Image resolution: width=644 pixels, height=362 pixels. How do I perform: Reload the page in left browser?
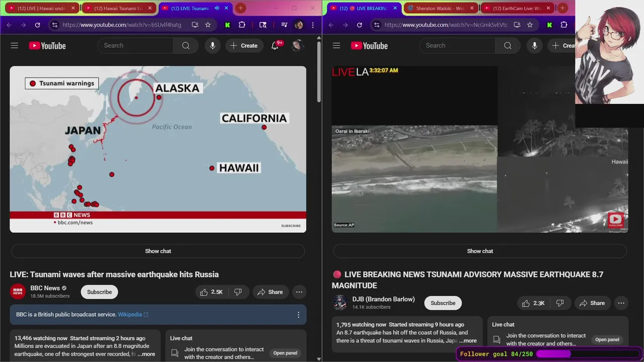37,25
